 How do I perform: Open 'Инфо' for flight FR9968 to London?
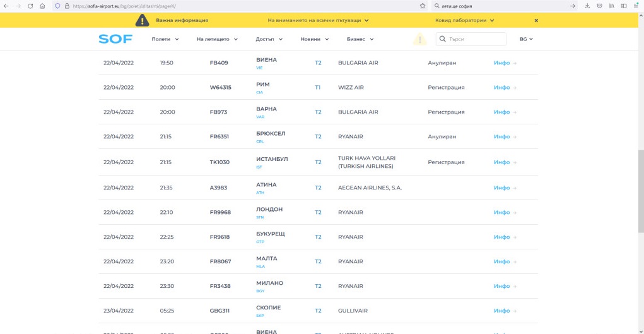point(505,212)
